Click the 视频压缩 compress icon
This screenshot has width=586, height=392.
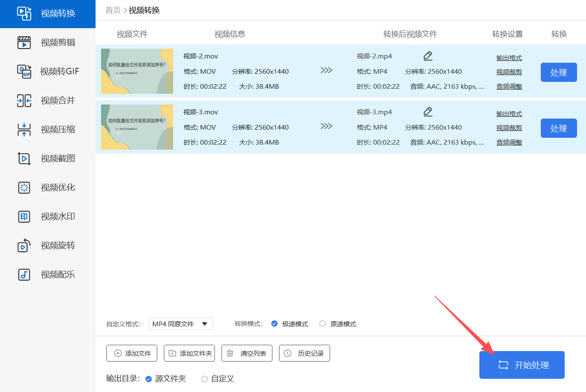click(24, 129)
